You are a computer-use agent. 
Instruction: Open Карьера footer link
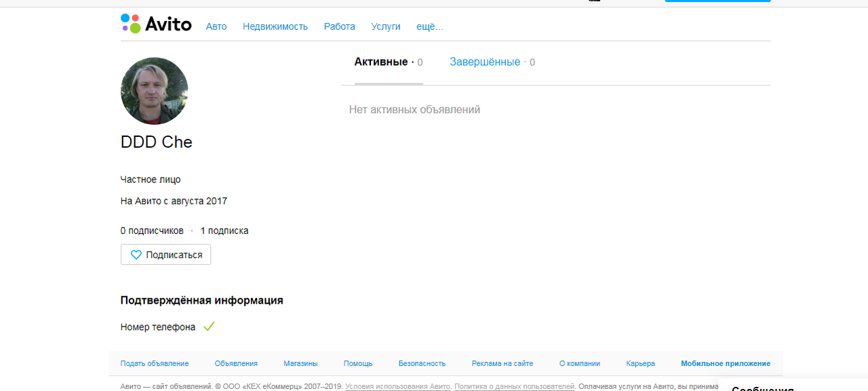click(641, 364)
